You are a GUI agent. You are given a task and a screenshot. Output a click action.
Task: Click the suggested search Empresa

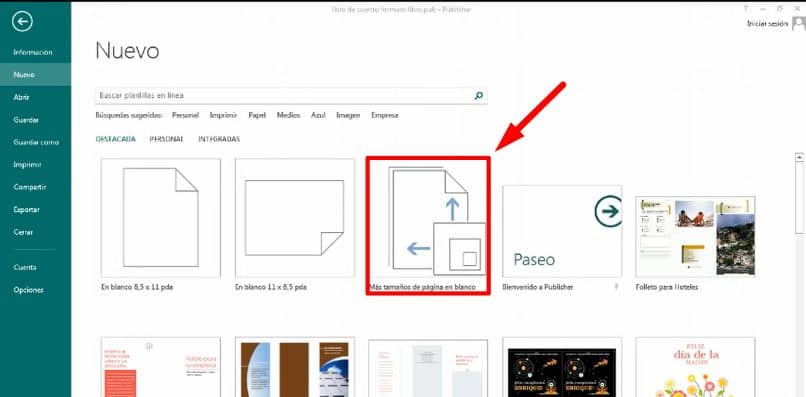tap(384, 116)
